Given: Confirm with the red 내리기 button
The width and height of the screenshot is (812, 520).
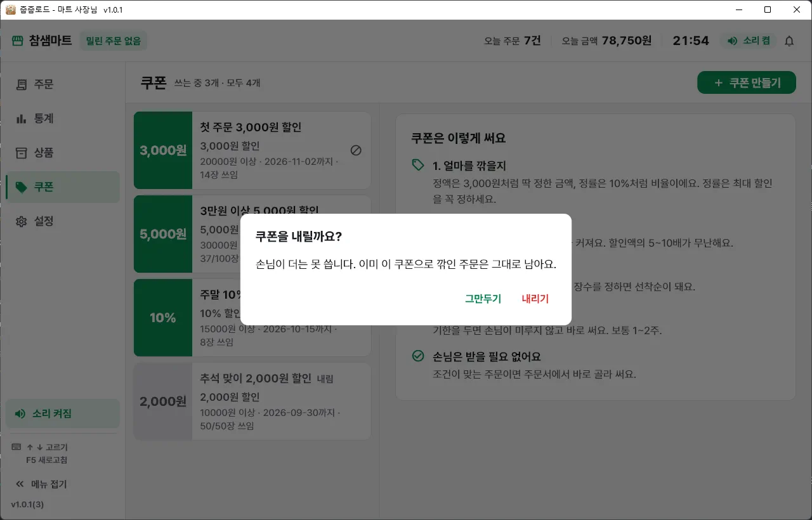Looking at the screenshot, I should 535,299.
